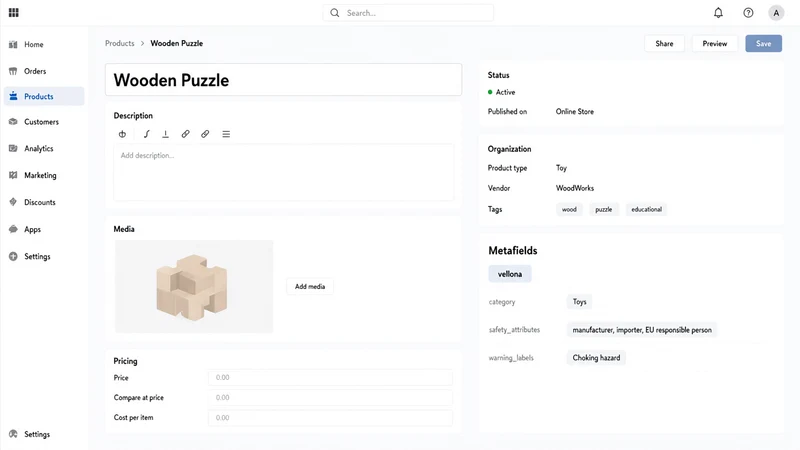Click the green Active status dot

coord(490,92)
